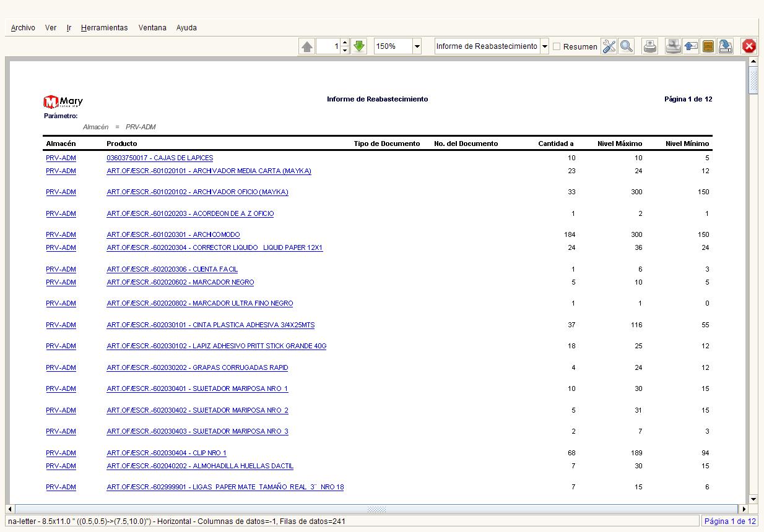Click the page number input field

coord(328,46)
